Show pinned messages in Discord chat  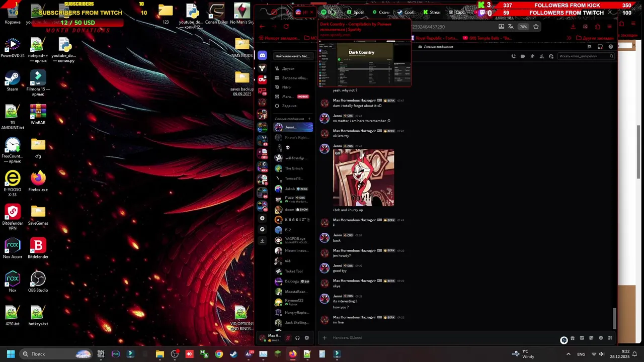[x=532, y=56]
